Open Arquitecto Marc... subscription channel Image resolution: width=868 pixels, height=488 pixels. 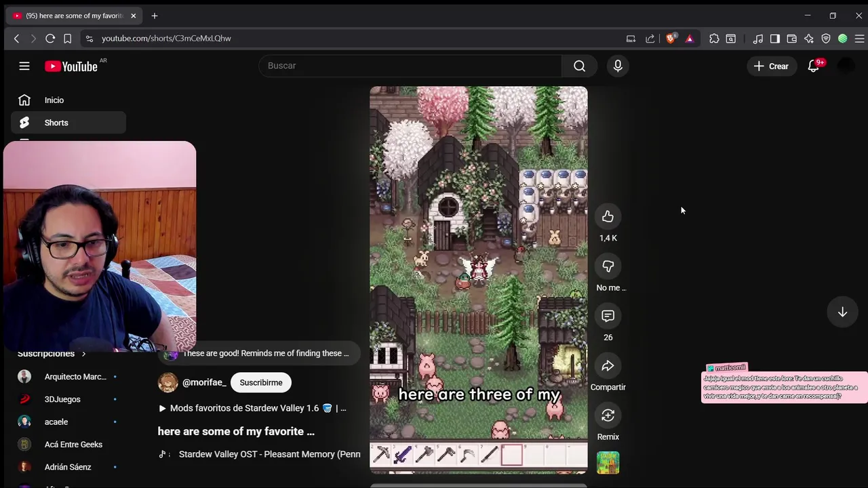click(x=68, y=376)
